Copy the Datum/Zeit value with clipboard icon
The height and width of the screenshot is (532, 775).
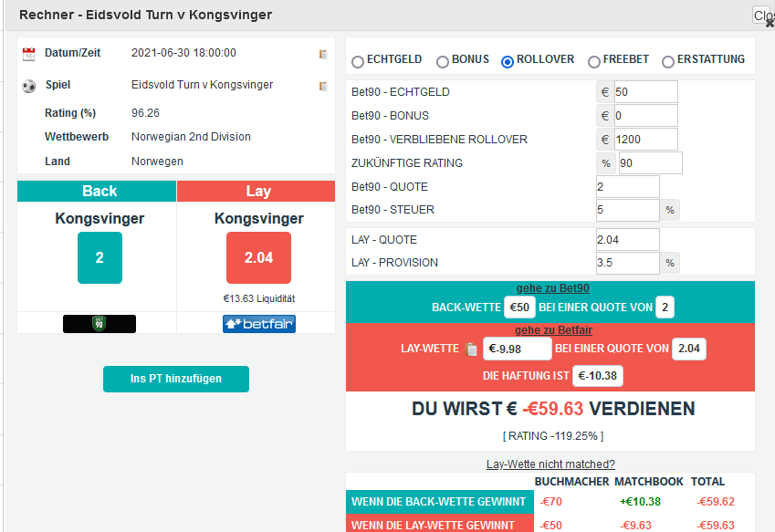pyautogui.click(x=323, y=55)
